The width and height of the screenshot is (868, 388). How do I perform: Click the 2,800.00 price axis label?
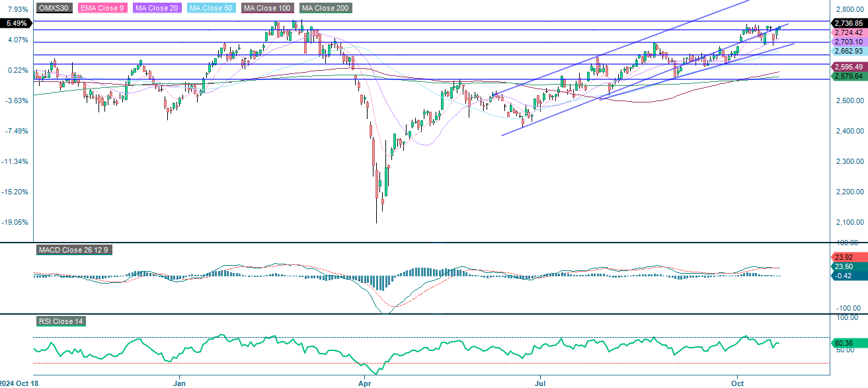[850, 9]
